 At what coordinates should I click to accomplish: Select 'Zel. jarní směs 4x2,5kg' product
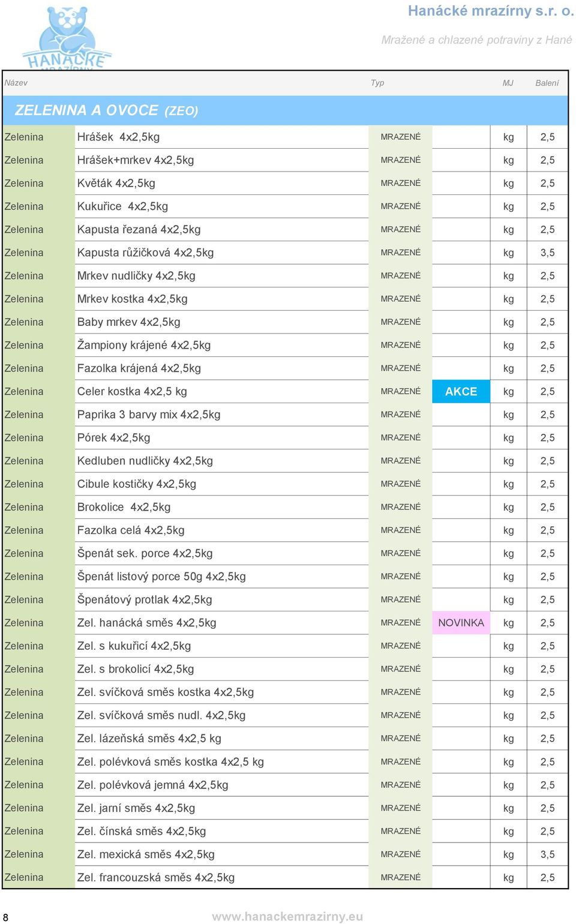[x=136, y=808]
